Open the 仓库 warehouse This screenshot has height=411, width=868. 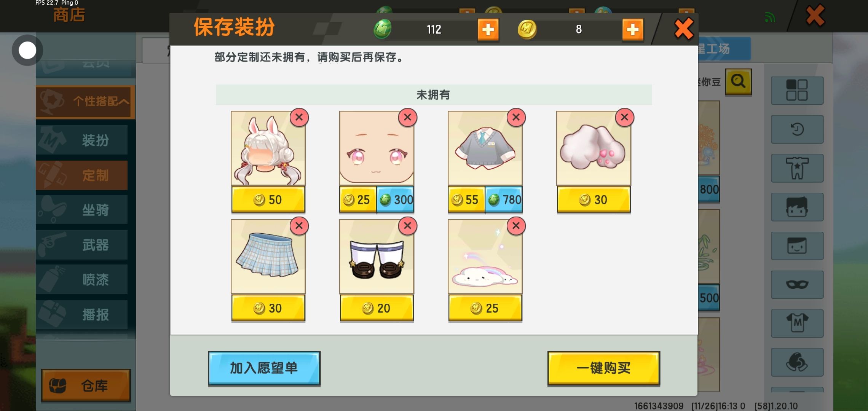pos(86,385)
